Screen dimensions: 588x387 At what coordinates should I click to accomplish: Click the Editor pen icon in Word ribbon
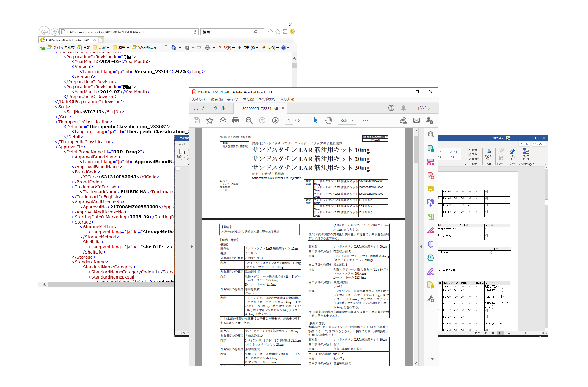512,151
